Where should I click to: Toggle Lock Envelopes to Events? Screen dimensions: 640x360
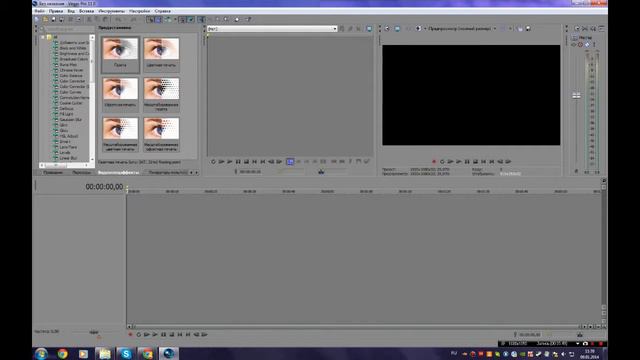click(x=182, y=19)
